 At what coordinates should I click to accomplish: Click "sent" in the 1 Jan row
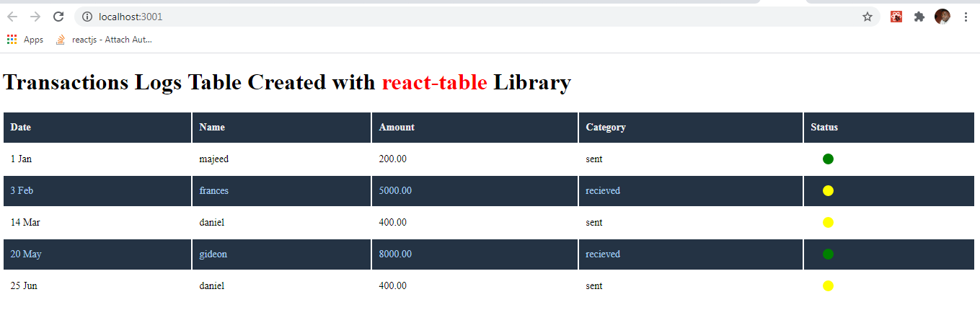click(x=594, y=159)
